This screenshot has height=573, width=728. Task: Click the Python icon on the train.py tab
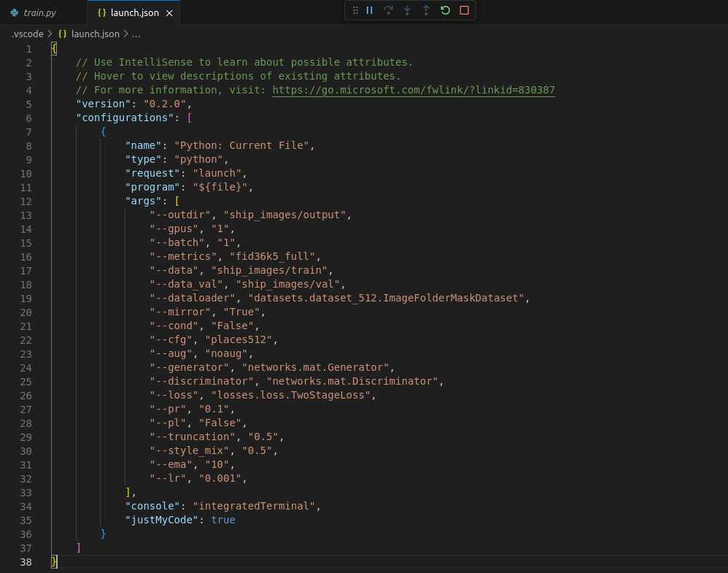(13, 12)
